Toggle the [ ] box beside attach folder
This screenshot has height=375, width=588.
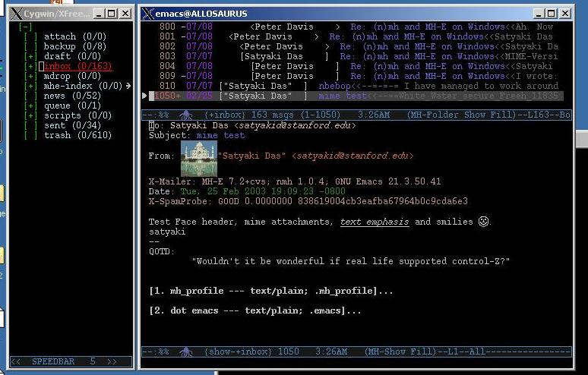click(x=30, y=36)
